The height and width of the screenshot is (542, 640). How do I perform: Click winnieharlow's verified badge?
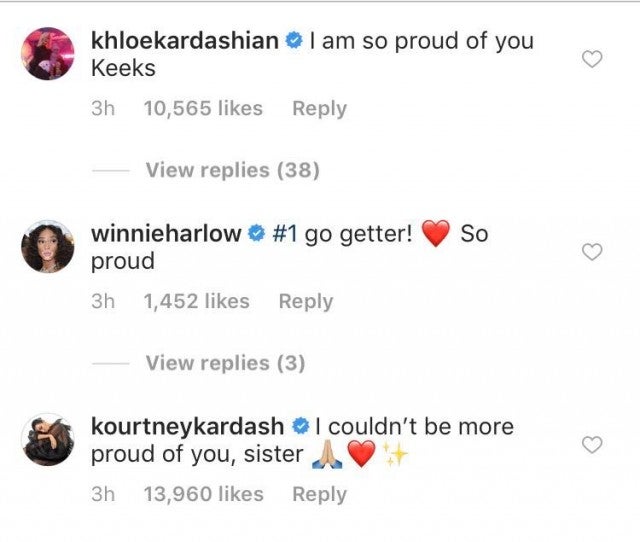(256, 235)
